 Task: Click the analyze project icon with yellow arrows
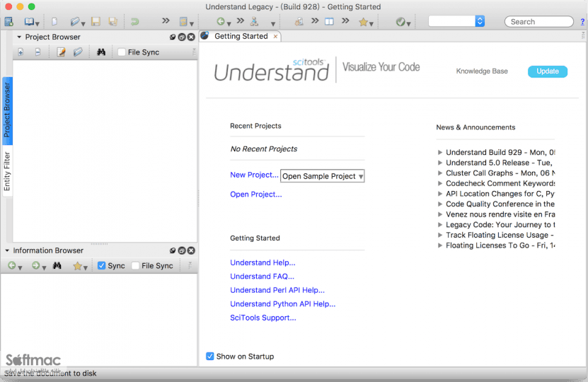(x=183, y=22)
